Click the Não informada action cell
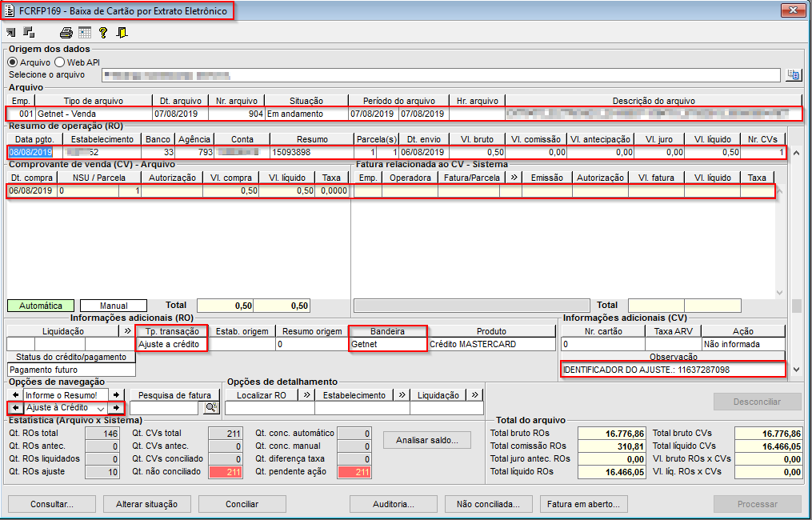This screenshot has height=520, width=812. [x=743, y=344]
